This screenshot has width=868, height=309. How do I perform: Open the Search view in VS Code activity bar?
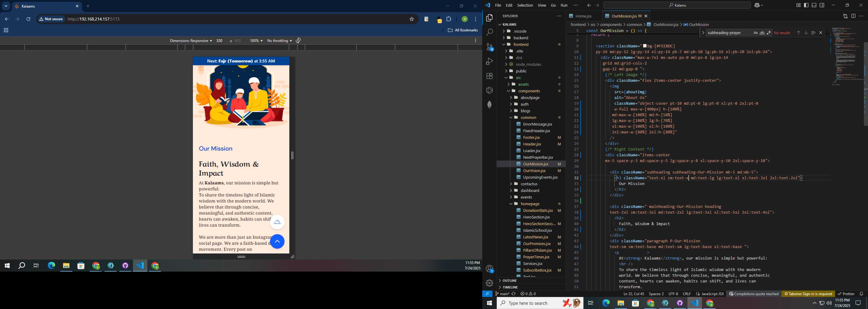pos(489,32)
